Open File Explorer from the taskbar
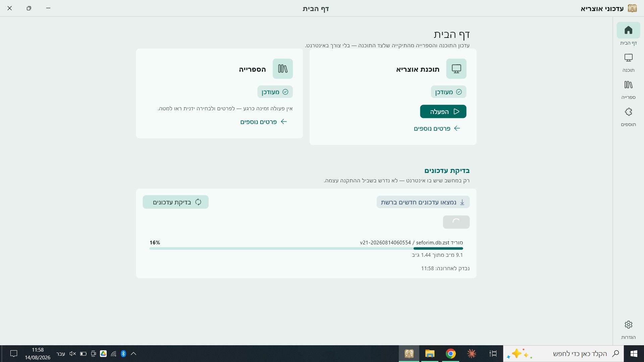The image size is (644, 362). point(430,354)
